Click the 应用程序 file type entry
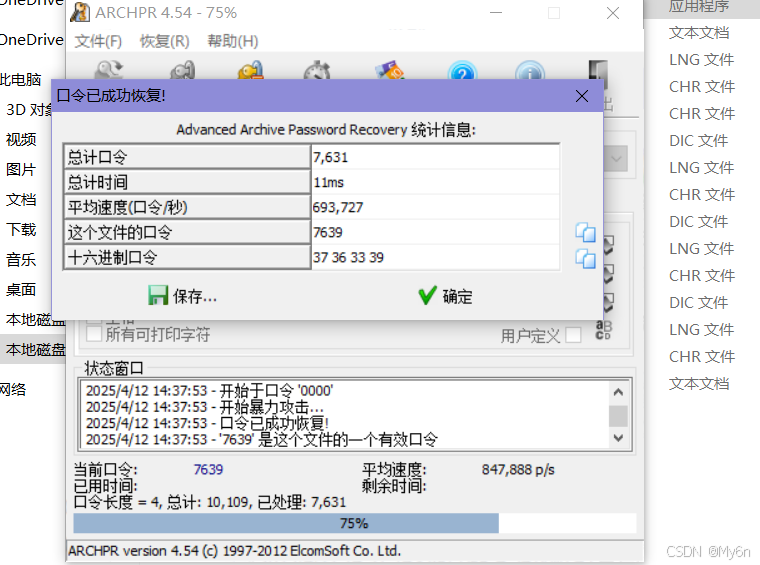760x565 pixels. click(699, 6)
